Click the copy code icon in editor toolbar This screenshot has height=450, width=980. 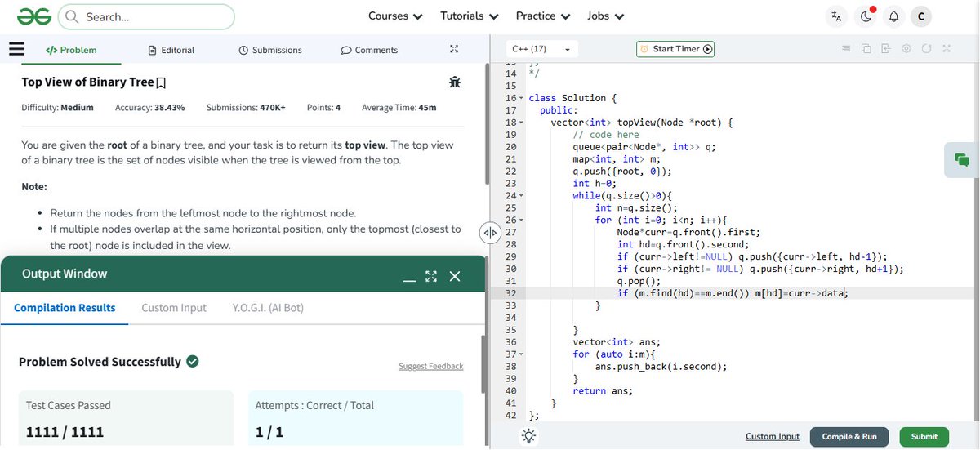pos(866,49)
